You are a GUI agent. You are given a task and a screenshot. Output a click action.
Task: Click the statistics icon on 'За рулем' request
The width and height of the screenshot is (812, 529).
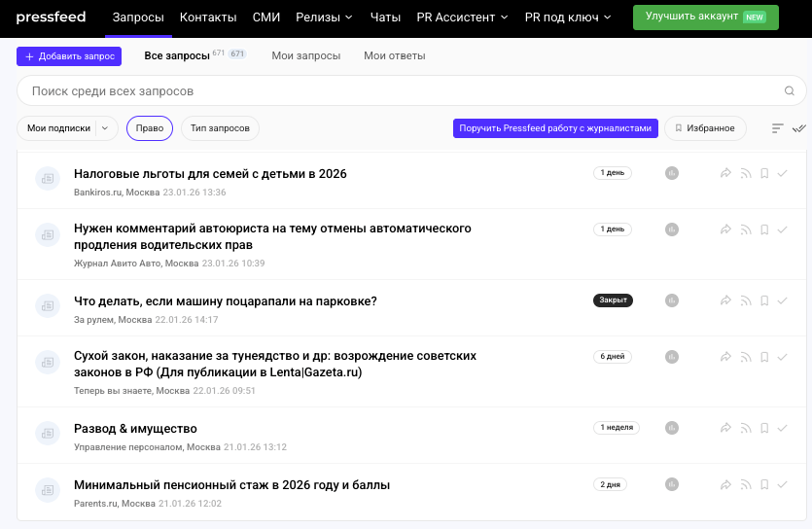671,300
